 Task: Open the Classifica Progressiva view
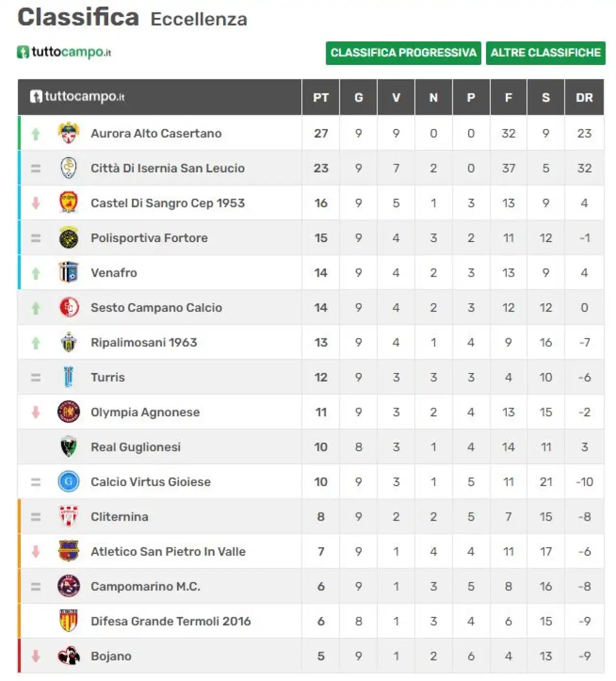[403, 53]
